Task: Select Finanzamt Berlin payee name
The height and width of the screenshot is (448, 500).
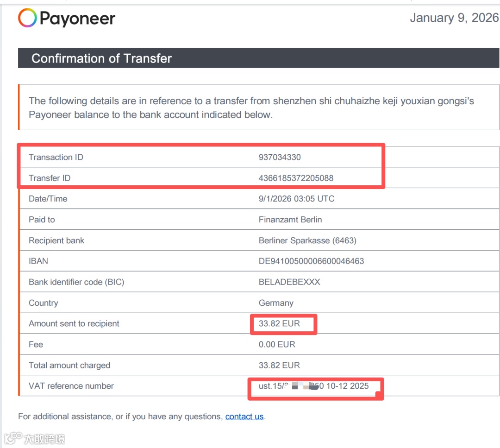Action: click(x=290, y=220)
